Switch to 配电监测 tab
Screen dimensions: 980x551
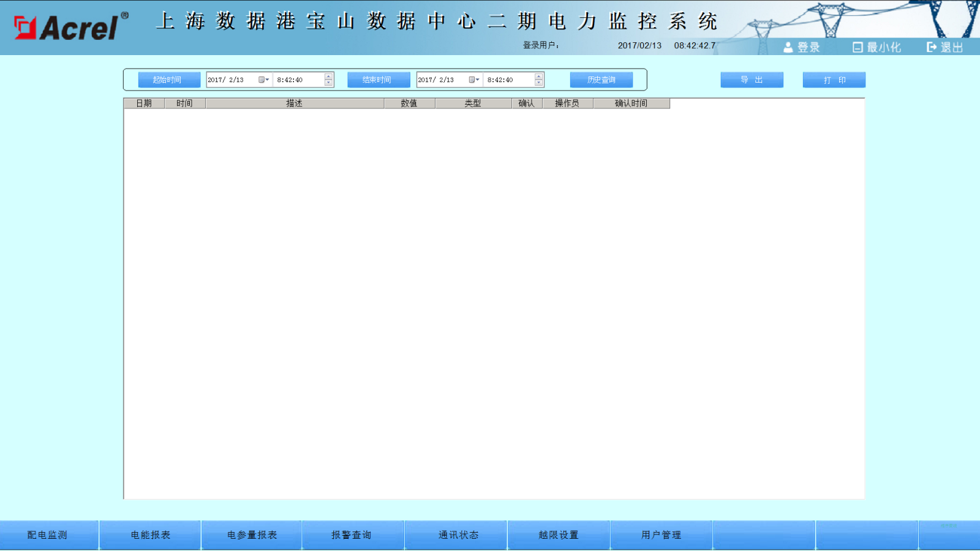[x=48, y=534]
